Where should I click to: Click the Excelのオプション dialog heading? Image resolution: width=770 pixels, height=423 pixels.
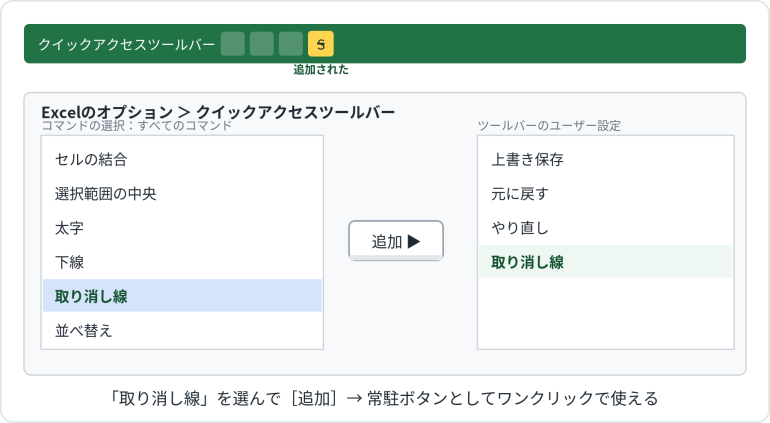[x=218, y=112]
